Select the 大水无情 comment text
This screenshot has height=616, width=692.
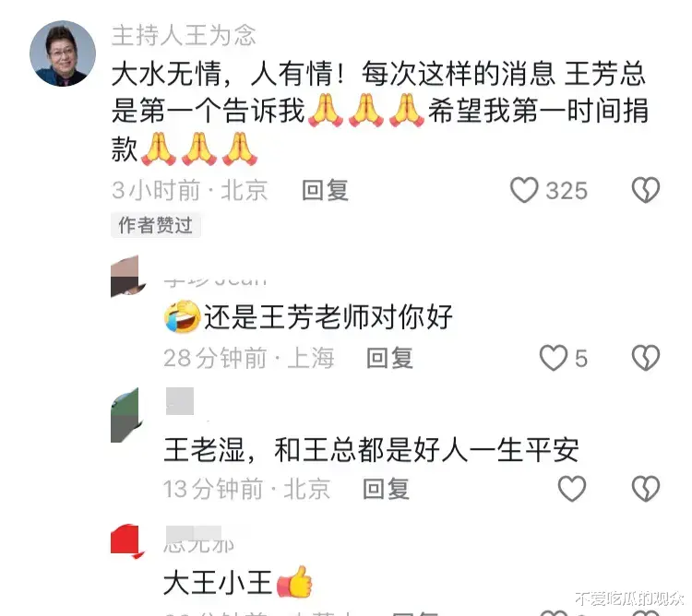379,112
